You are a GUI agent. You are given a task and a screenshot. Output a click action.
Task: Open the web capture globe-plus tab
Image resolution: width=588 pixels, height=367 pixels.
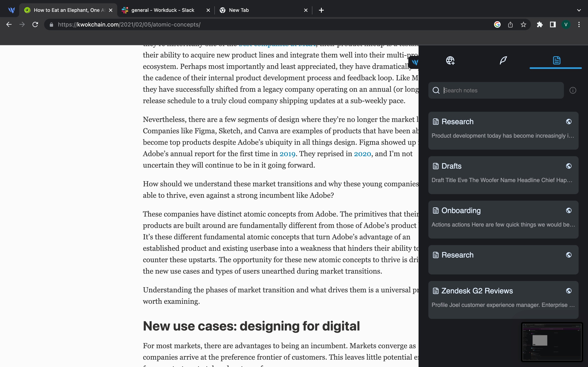(x=450, y=60)
